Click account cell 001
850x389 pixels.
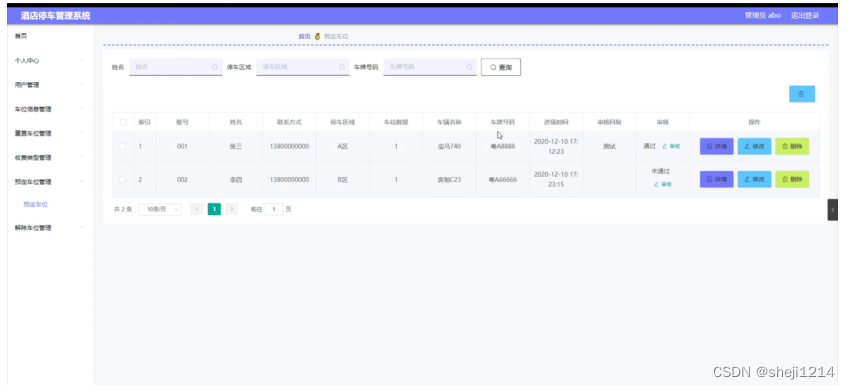[x=182, y=146]
